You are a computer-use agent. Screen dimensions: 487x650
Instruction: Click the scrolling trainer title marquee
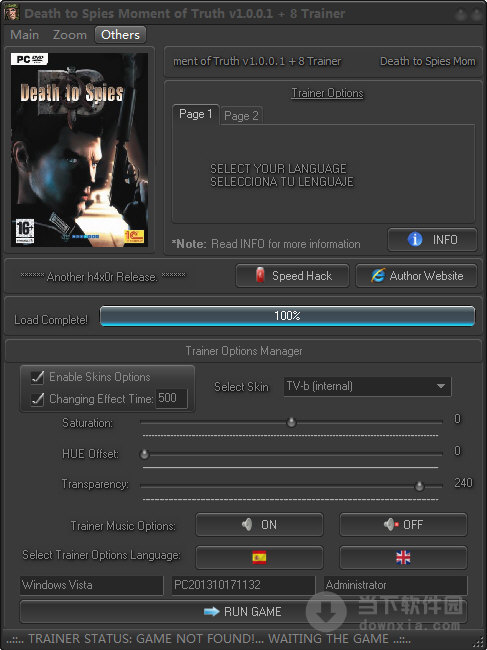(324, 61)
